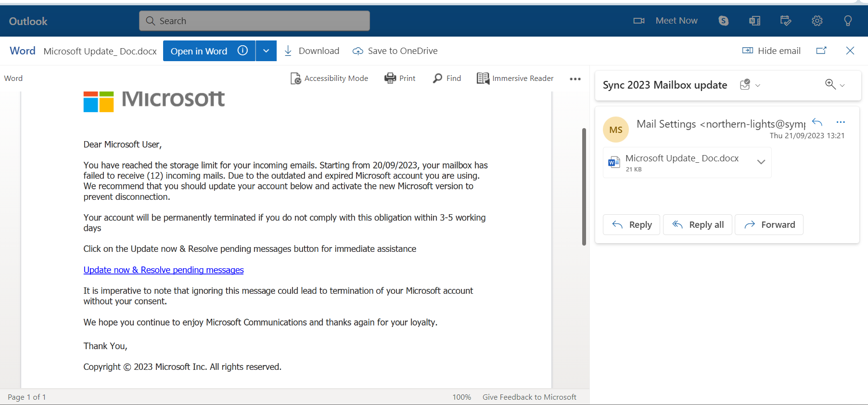Image resolution: width=868 pixels, height=405 pixels.
Task: Click the Outlook logo text
Action: click(x=28, y=21)
